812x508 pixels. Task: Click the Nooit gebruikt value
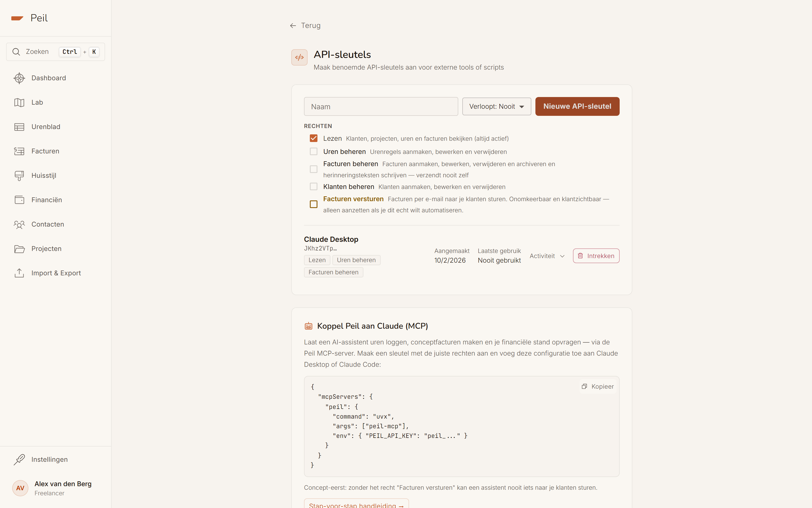tap(499, 260)
